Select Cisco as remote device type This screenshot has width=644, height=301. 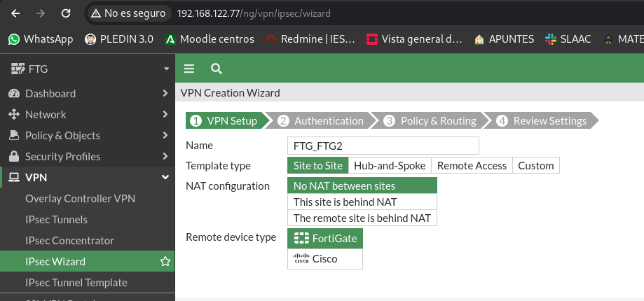point(325,259)
